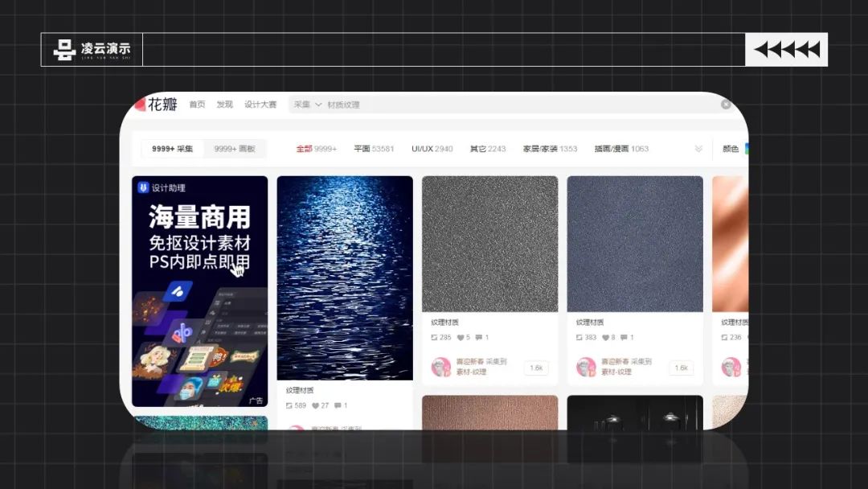This screenshot has height=489, width=868.
Task: Open the brown leather texture pin
Action: point(490,412)
